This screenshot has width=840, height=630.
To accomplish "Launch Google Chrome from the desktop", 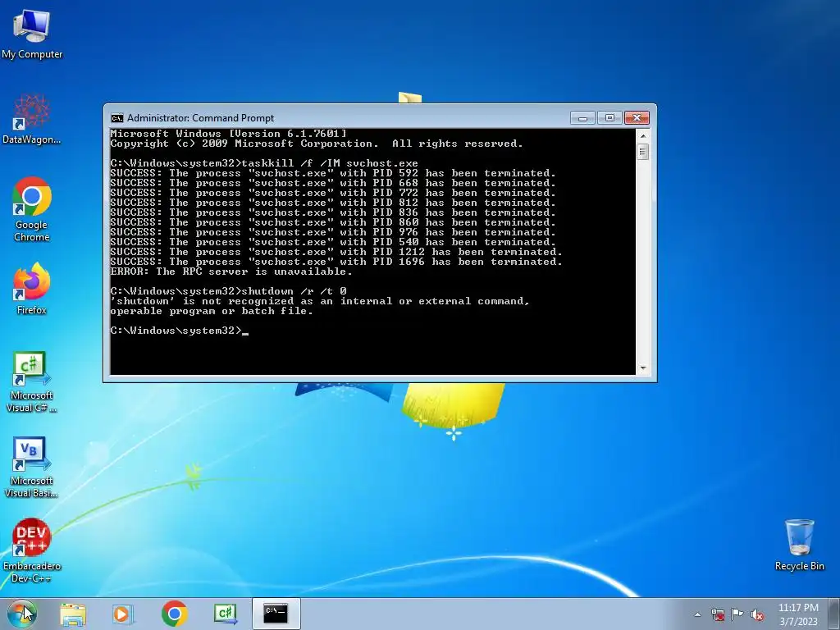I will [32, 209].
